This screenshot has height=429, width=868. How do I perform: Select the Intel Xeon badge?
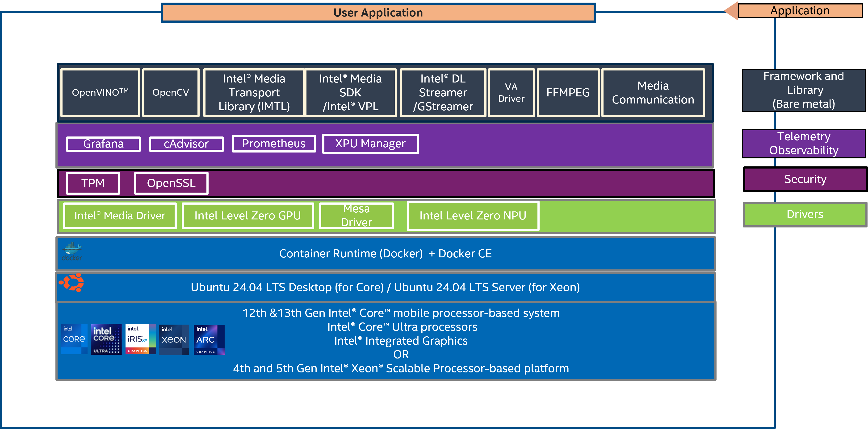(174, 339)
